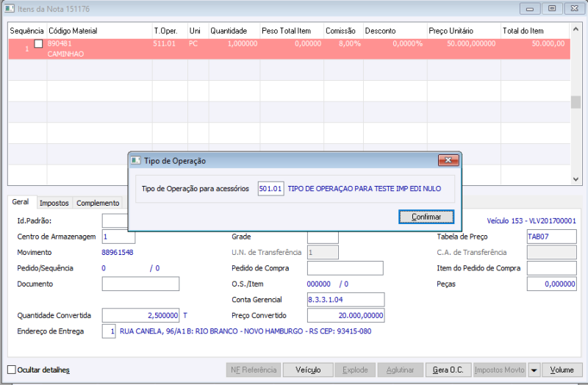The image size is (588, 385).
Task: Maximize the Itens da Nota window
Action: [x=552, y=9]
